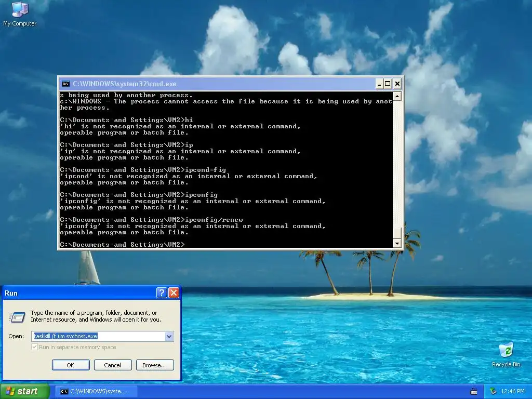Open the Start menu
The image size is (532, 399).
pos(24,391)
